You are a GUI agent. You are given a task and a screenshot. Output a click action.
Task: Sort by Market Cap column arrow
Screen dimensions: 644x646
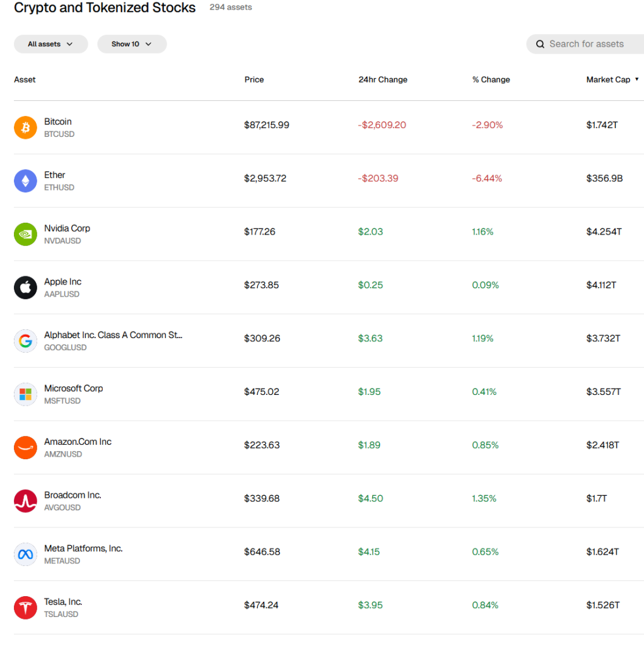636,79
